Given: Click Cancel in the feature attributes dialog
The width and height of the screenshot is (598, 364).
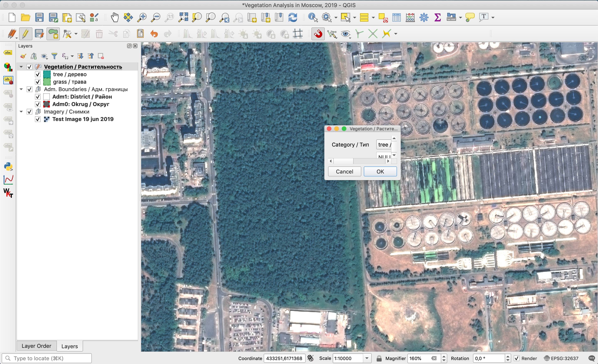Looking at the screenshot, I should point(344,171).
